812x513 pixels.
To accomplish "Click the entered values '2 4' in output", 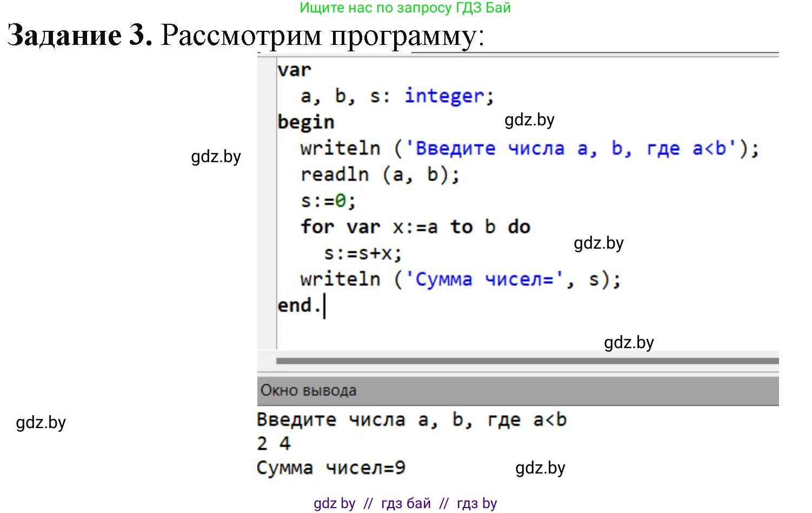I will [x=273, y=443].
